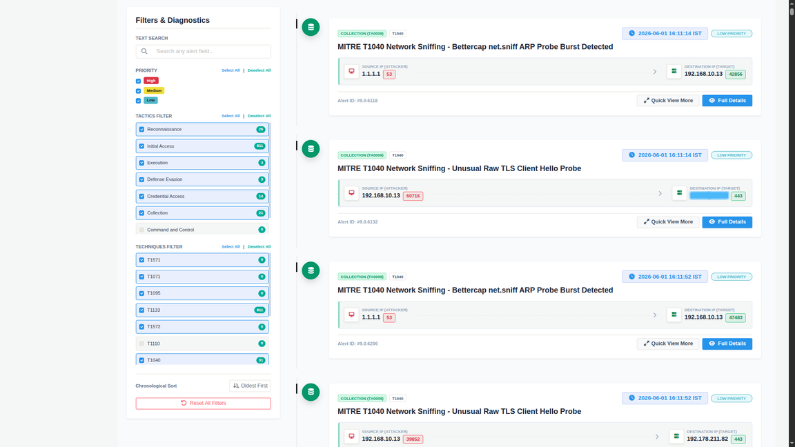Click flow chevron in the 16:11:52 TLS Hello alert
This screenshot has width=795, height=448.
(x=657, y=437)
